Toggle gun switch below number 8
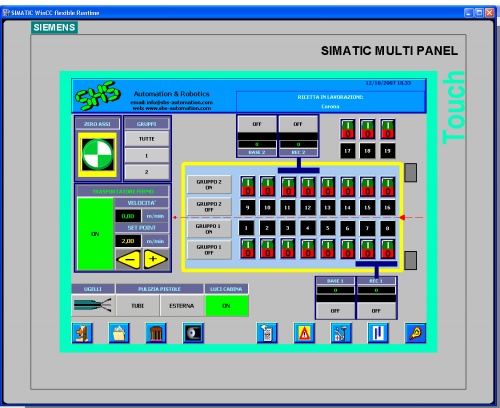The image size is (500, 408). (x=387, y=249)
